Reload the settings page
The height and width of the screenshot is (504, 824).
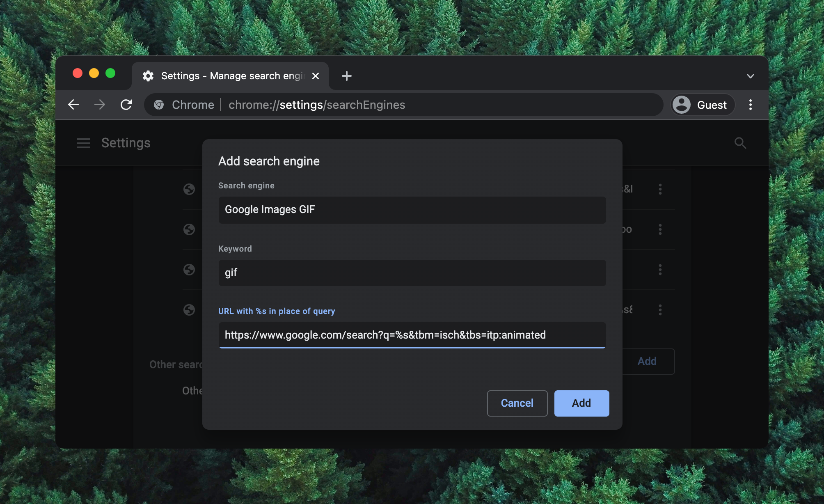pos(126,105)
